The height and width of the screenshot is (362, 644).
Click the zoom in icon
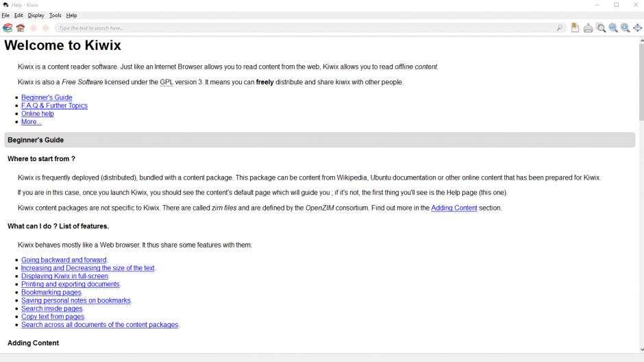(x=625, y=28)
